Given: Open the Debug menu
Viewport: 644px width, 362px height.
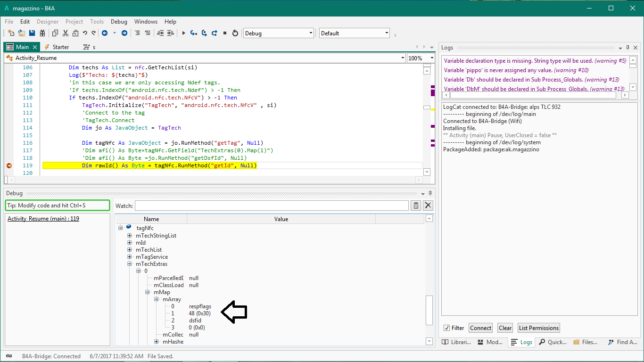Looking at the screenshot, I should coord(119,22).
